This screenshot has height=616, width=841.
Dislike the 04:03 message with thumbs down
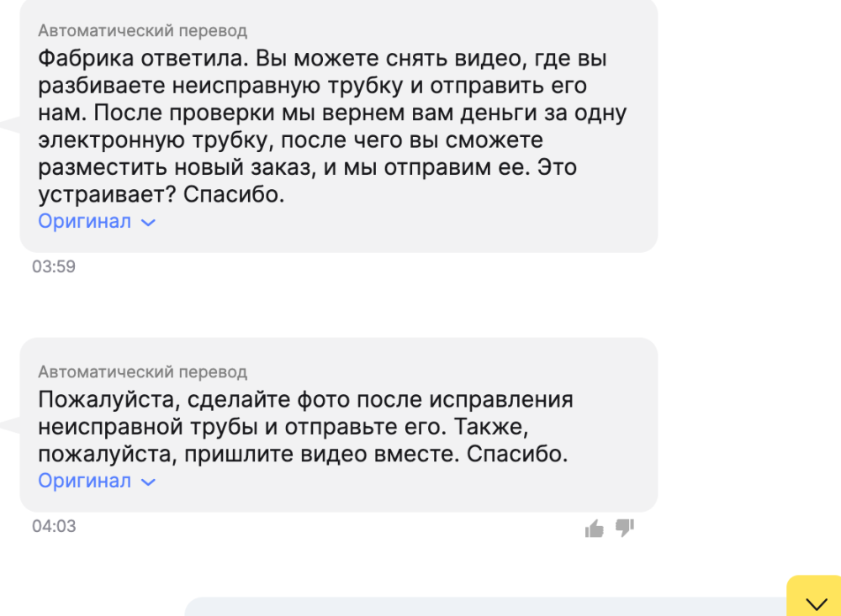624,528
